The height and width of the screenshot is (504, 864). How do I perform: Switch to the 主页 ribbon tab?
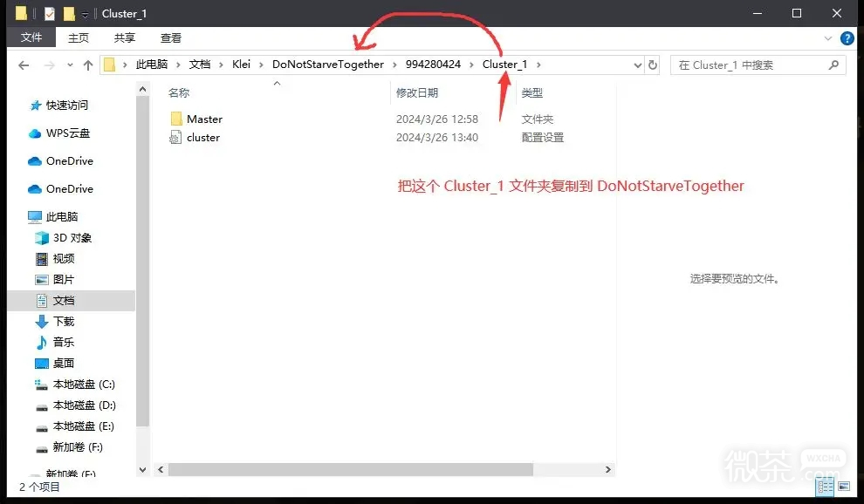79,38
